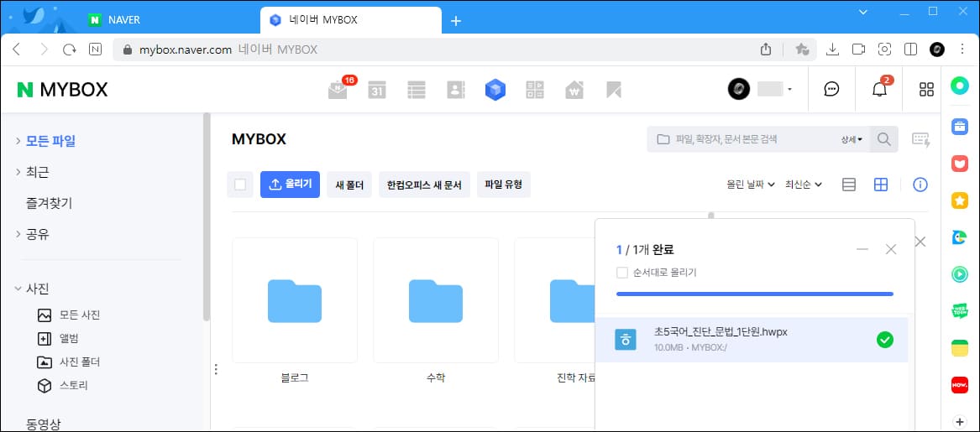This screenshot has height=432, width=980.
Task: Click the N MYBOX logo
Action: [x=62, y=90]
